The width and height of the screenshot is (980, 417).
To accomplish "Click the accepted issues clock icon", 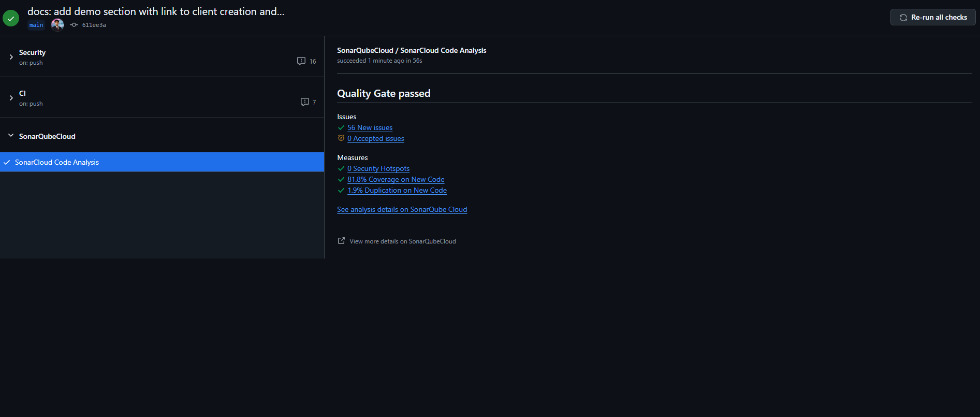I will point(341,138).
